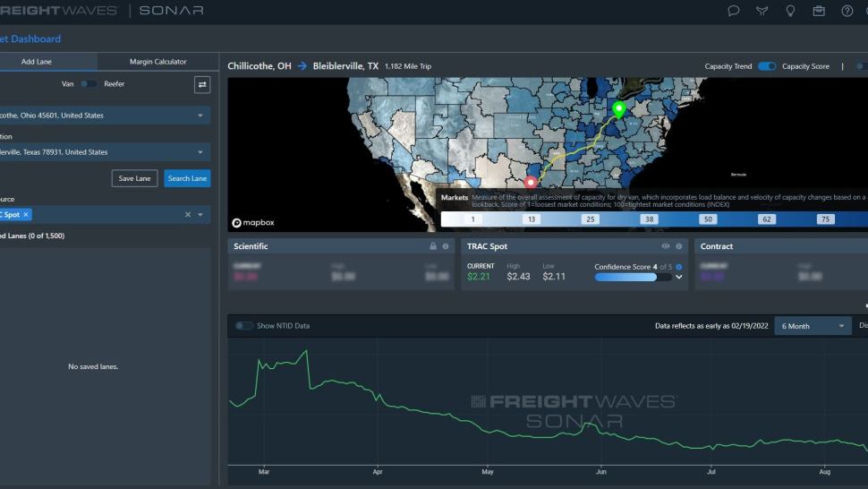Click the Saved Lanes (0 of 1,500) label
The image size is (868, 489).
click(32, 236)
